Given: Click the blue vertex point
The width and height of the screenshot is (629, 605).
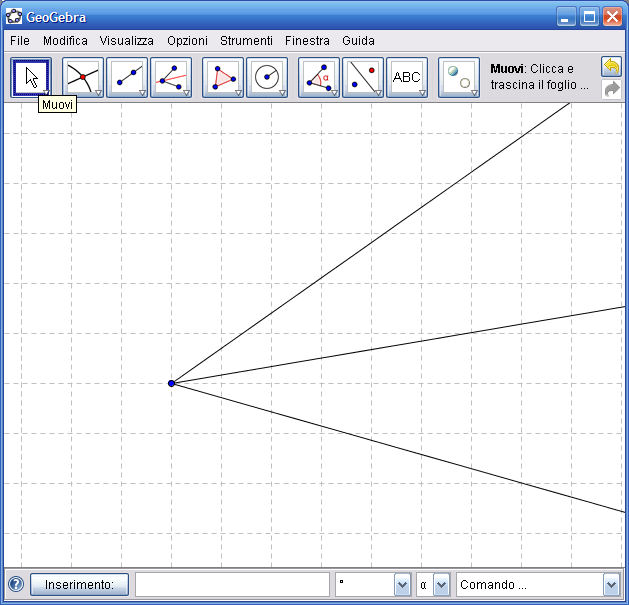Looking at the screenshot, I should click(171, 383).
